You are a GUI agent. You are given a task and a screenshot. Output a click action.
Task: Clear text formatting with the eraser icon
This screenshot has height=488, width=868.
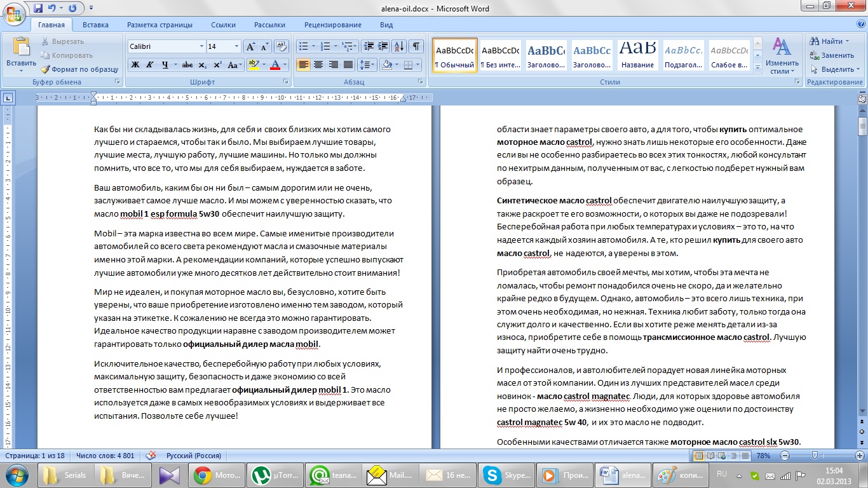[281, 46]
